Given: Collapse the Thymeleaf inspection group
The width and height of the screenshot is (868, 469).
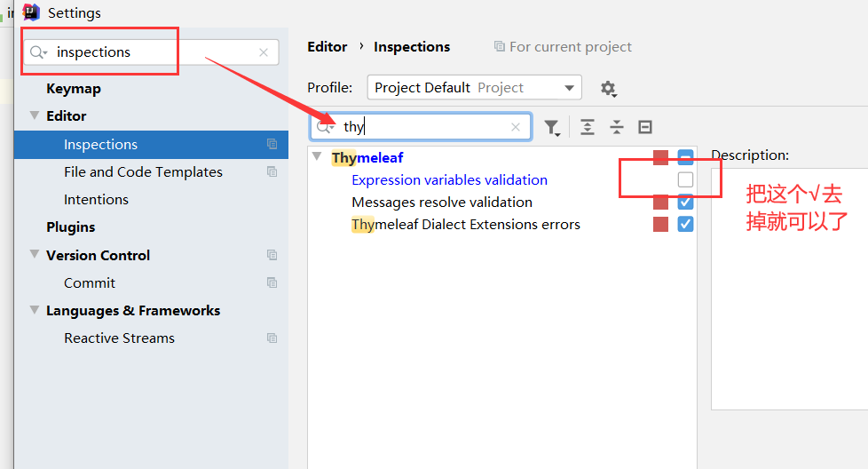Looking at the screenshot, I should (x=318, y=158).
